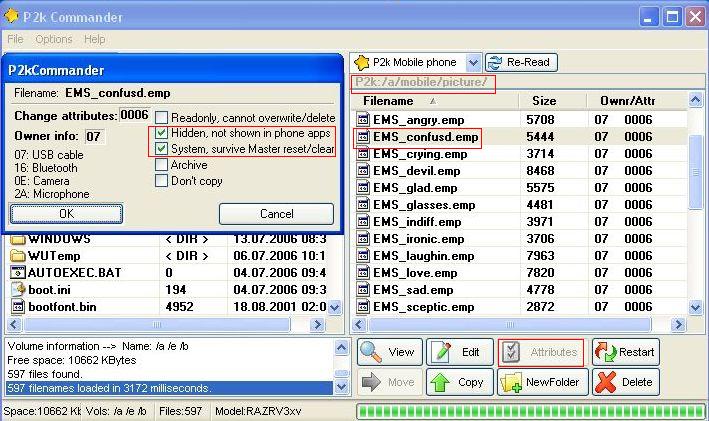Open the File menu
This screenshot has height=421, width=709.
point(15,39)
